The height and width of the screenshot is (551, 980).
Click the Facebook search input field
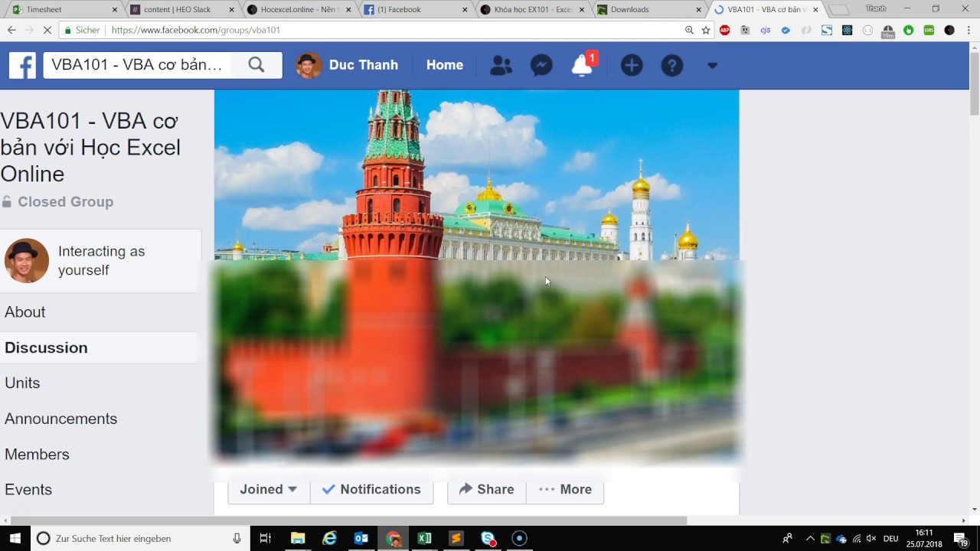(x=138, y=65)
